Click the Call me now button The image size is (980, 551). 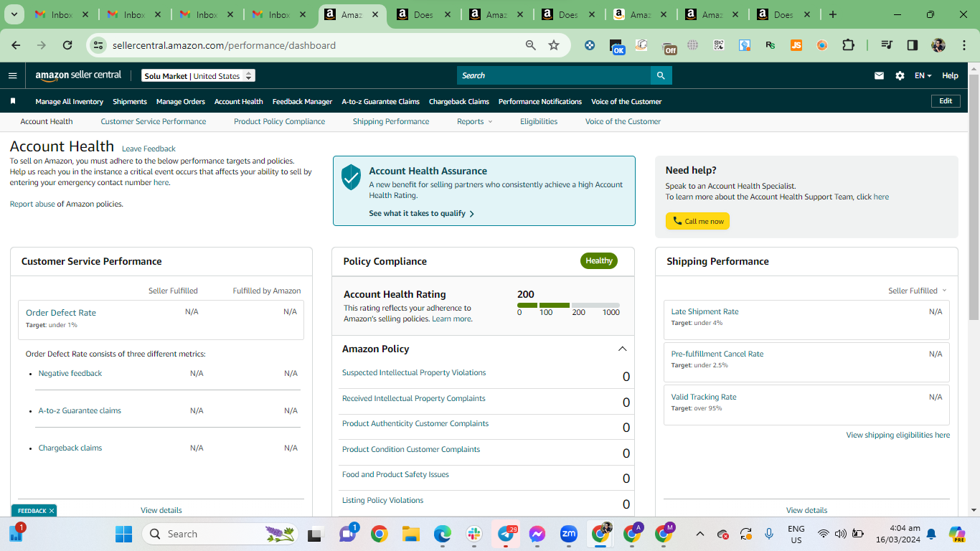(697, 221)
